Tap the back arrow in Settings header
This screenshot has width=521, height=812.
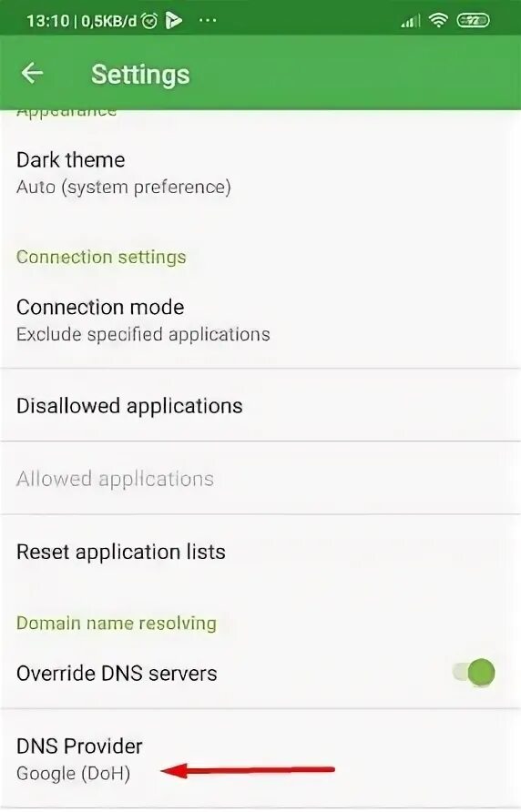point(32,73)
